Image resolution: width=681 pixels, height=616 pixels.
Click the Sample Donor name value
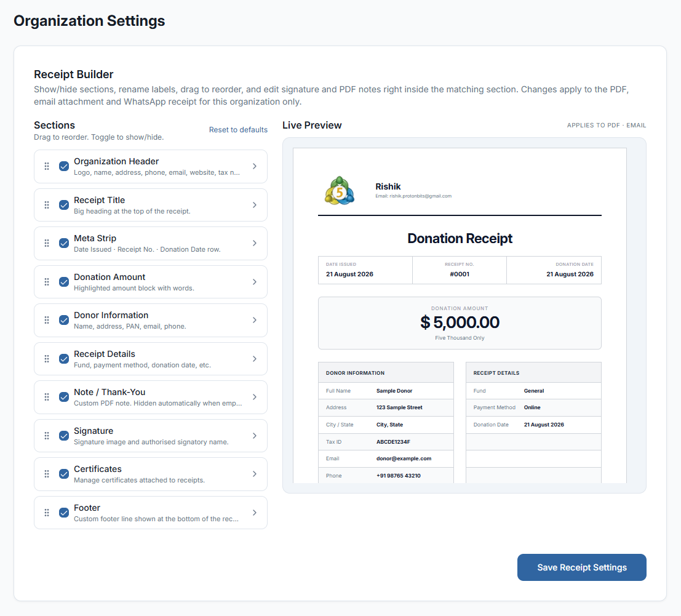[x=394, y=391]
